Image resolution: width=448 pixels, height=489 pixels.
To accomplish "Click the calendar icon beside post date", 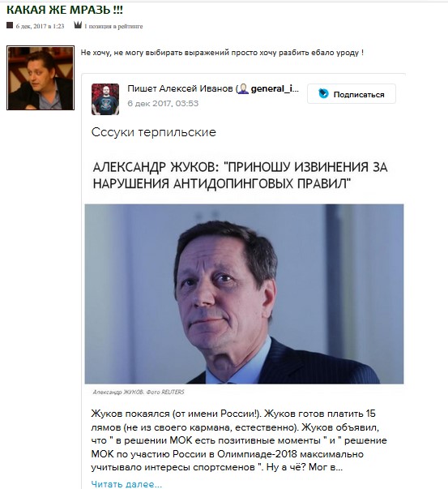I will [x=10, y=25].
